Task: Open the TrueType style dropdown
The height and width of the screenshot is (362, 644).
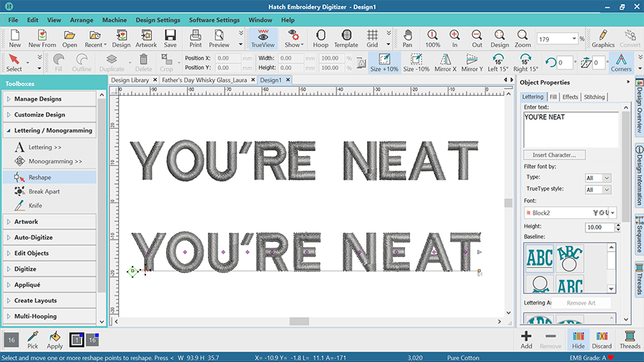Action: point(597,190)
